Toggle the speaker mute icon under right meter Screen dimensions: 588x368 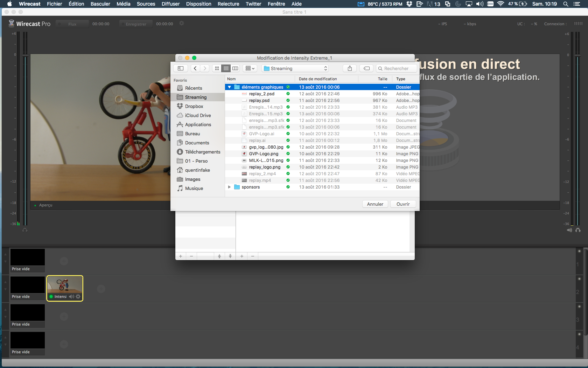569,230
